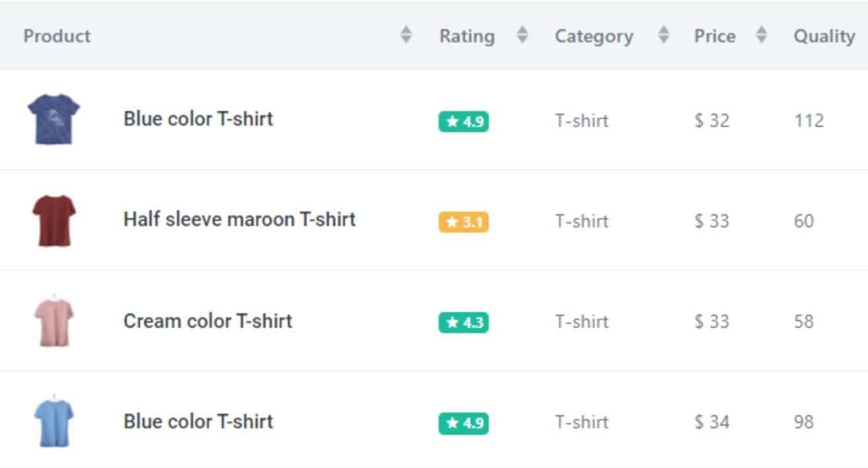The width and height of the screenshot is (868, 468).
Task: Click the Product column header
Action: 57,36
